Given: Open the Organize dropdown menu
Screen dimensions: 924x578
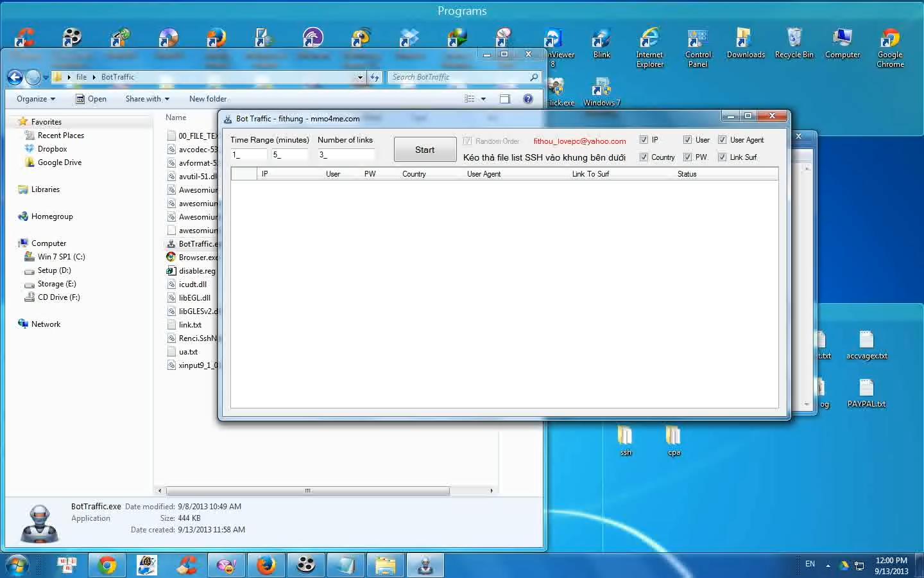Looking at the screenshot, I should [x=36, y=99].
